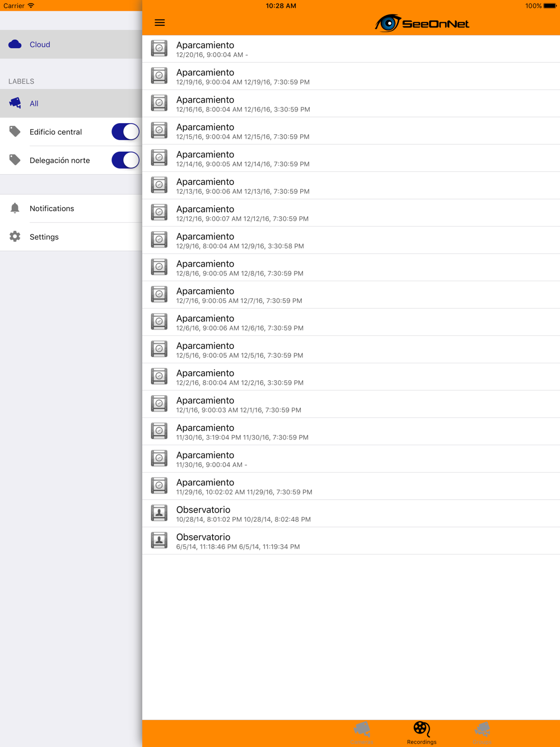Switch to the Groups tab
This screenshot has width=560, height=747.
click(x=482, y=733)
